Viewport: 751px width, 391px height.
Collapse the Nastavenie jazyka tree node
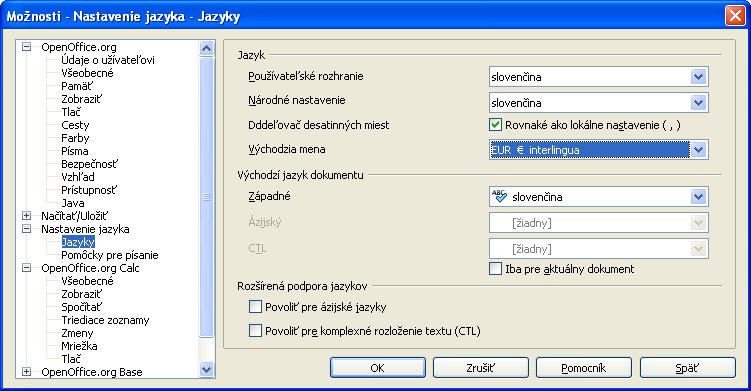(27, 229)
